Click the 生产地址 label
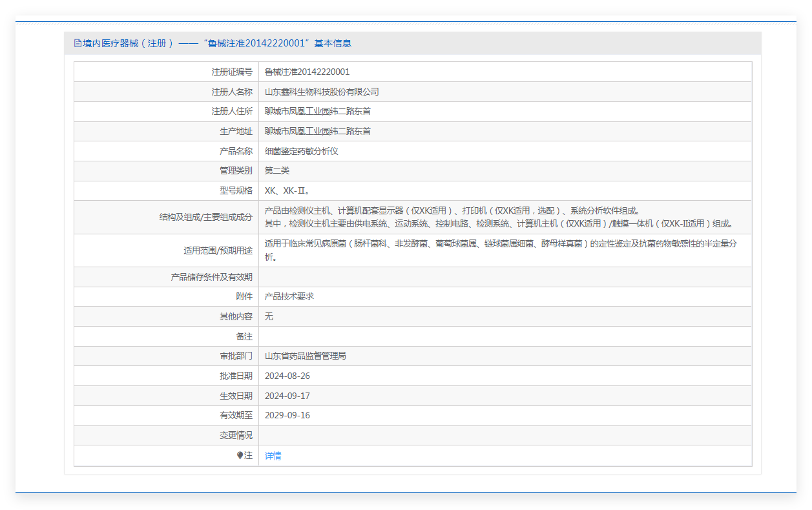Screen dimensions: 812x510 point(236,131)
